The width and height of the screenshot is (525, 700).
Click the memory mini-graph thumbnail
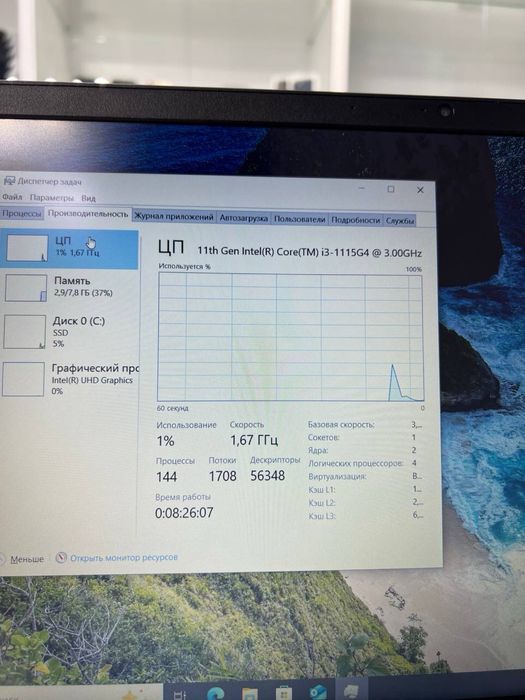26,288
